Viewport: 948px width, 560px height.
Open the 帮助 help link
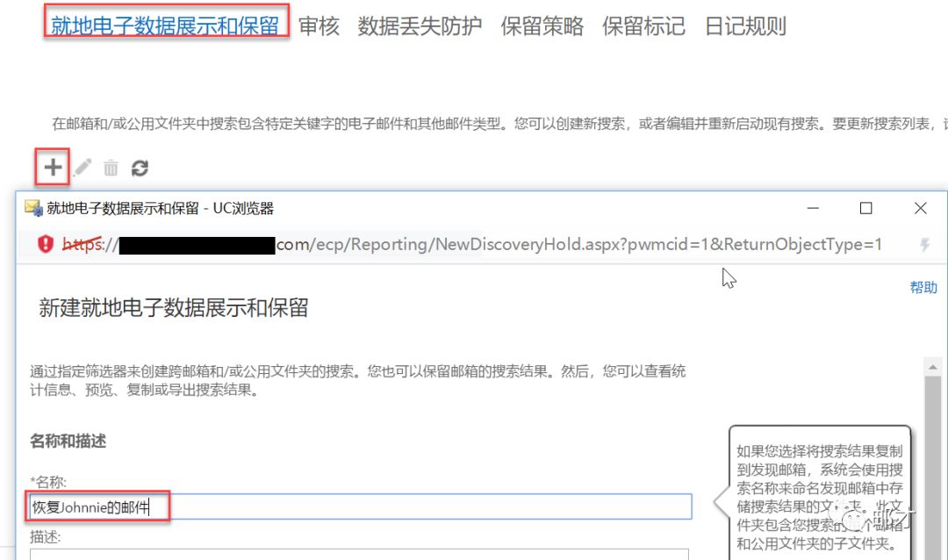(x=923, y=287)
